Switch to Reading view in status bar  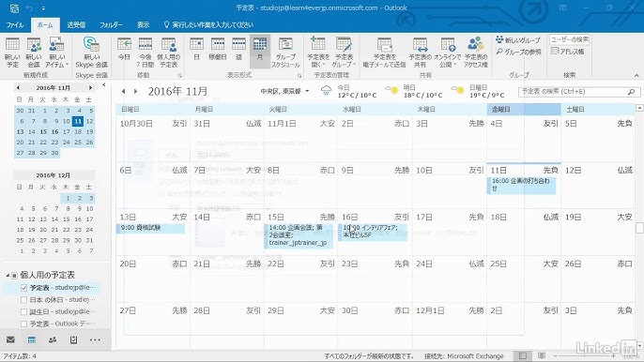542,355
